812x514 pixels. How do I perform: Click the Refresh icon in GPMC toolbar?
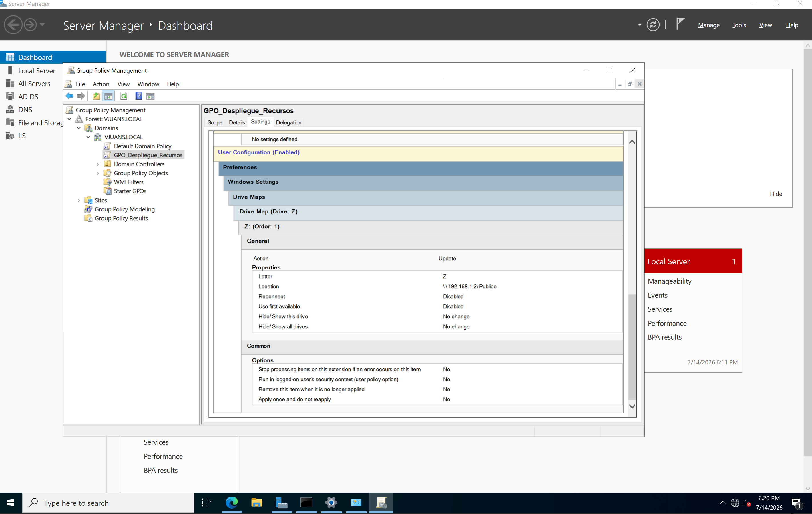click(x=124, y=96)
